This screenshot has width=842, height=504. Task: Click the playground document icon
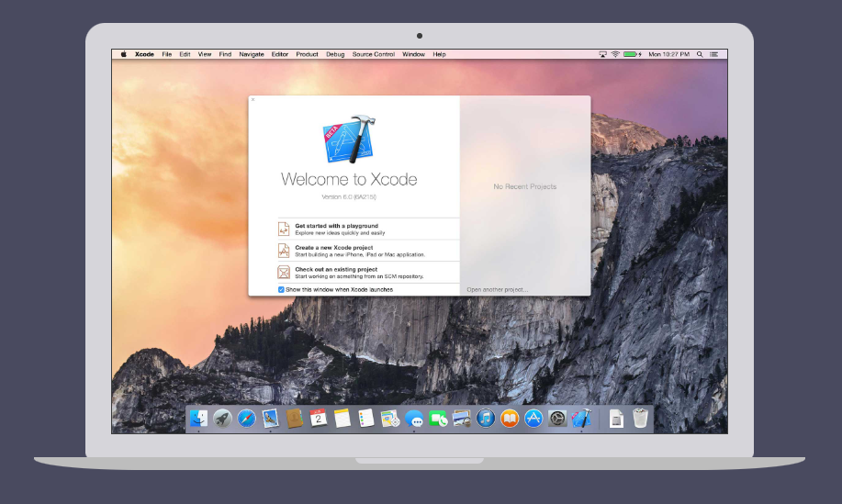[x=284, y=229]
